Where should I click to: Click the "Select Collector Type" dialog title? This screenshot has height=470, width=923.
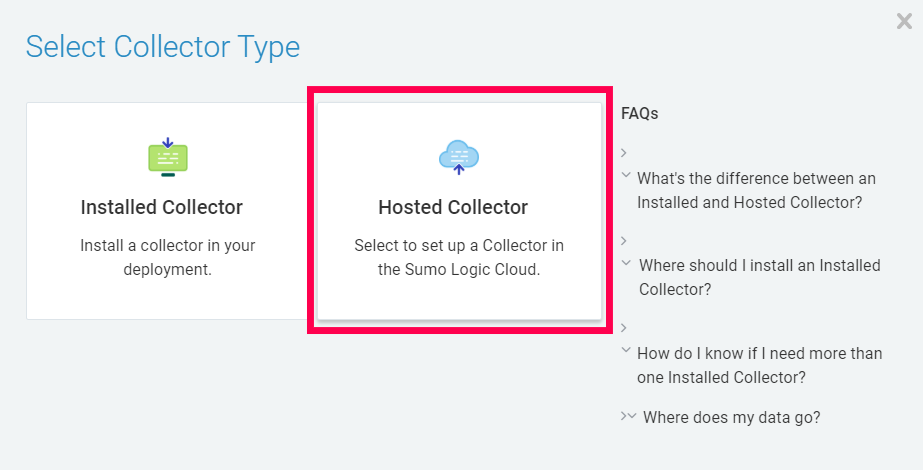pos(163,46)
